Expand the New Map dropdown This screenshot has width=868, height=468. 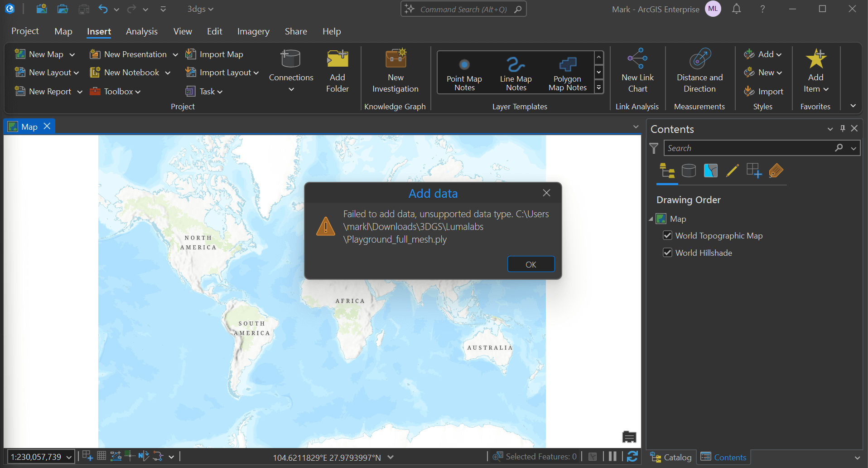tap(72, 55)
